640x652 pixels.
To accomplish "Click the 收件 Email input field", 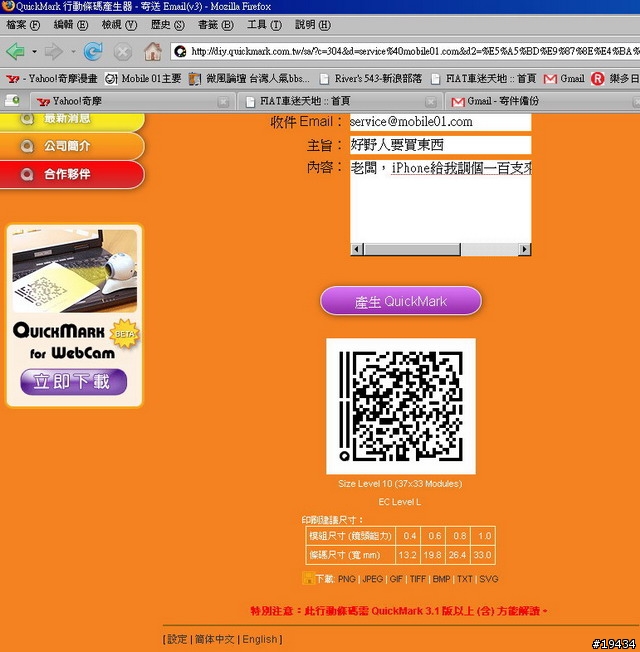I will pos(440,122).
